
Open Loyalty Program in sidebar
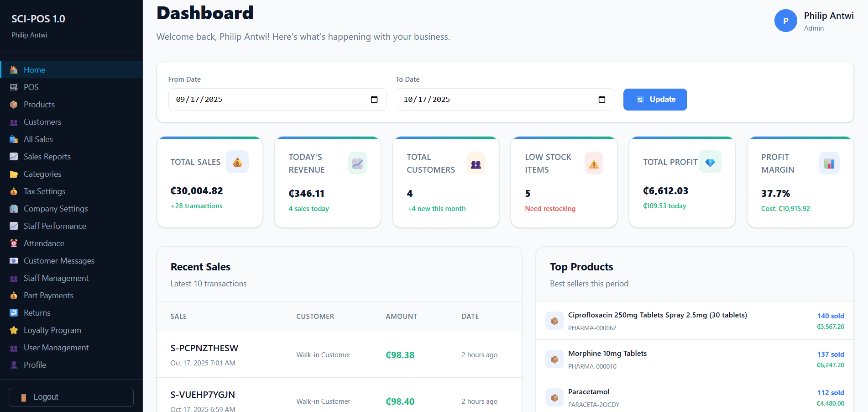coord(52,330)
